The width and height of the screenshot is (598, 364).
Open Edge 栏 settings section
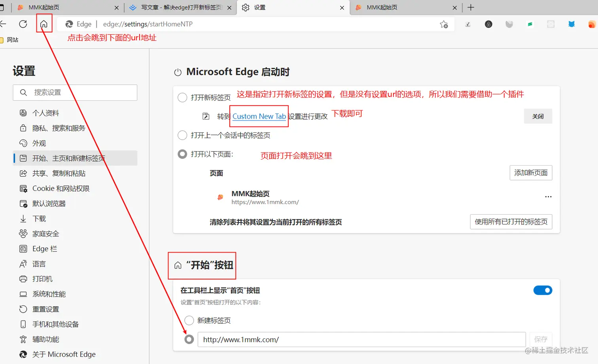pos(75,249)
